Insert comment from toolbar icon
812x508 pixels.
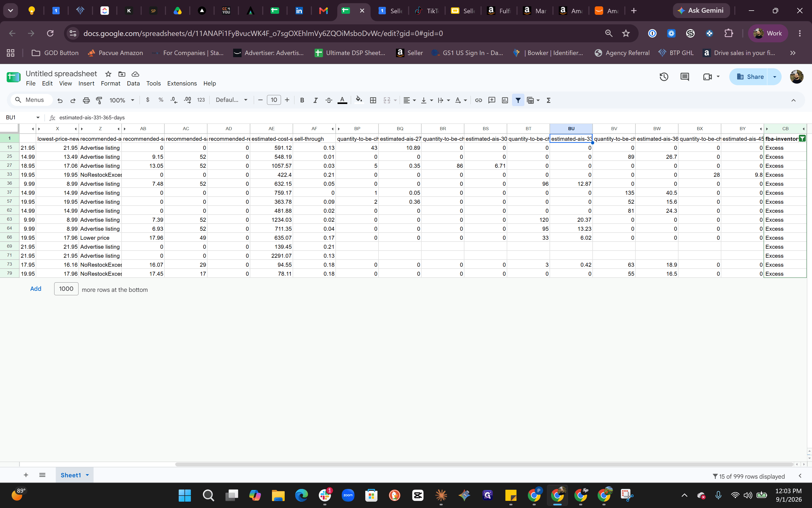pos(492,100)
